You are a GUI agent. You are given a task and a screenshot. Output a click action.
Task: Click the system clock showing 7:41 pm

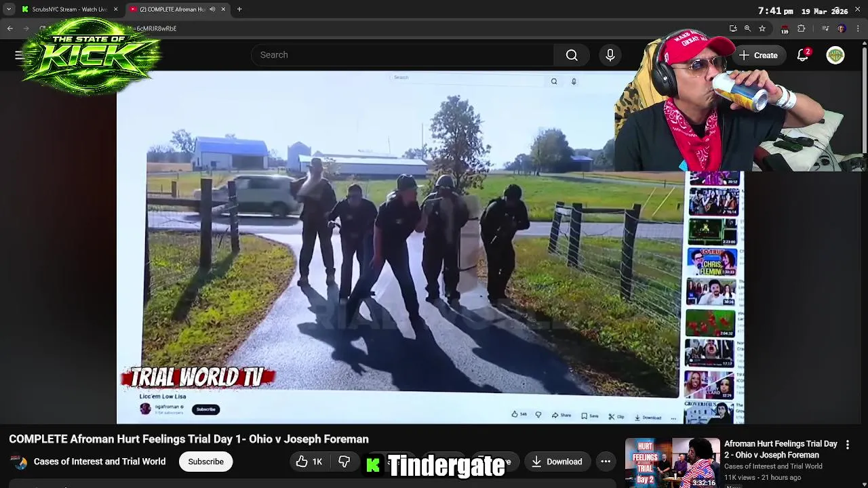pos(776,11)
